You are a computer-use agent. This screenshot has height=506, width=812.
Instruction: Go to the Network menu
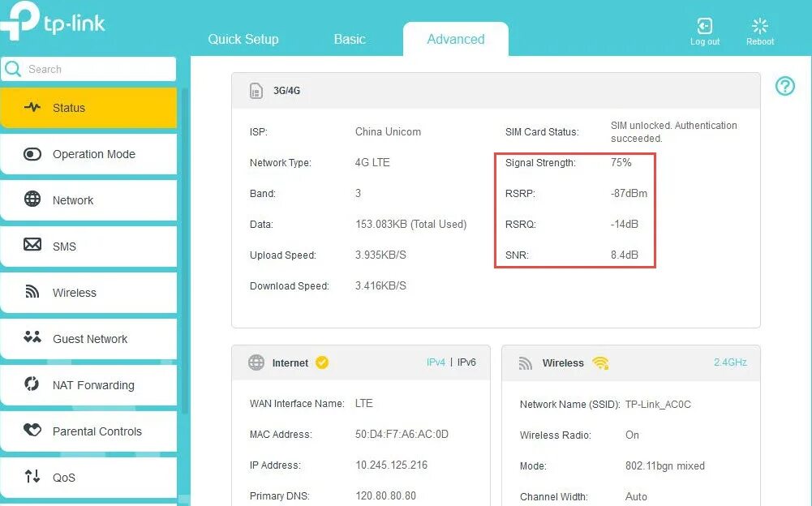tap(88, 200)
